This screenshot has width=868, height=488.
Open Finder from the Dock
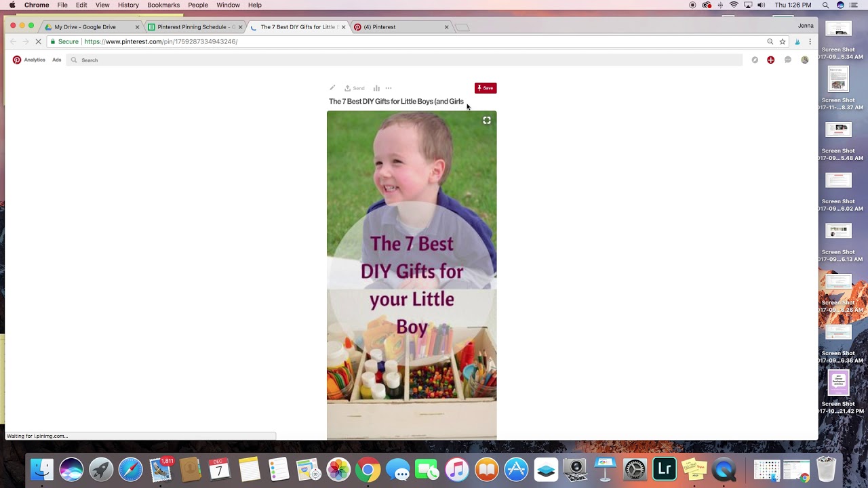point(42,469)
